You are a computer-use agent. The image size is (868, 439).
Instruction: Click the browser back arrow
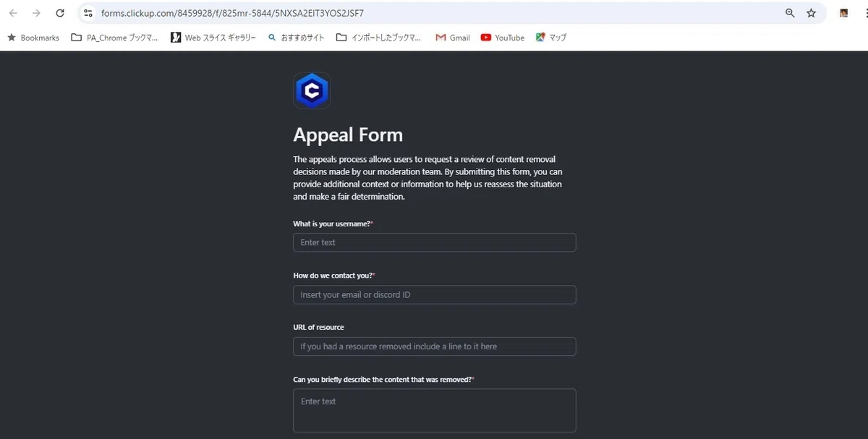pyautogui.click(x=13, y=13)
